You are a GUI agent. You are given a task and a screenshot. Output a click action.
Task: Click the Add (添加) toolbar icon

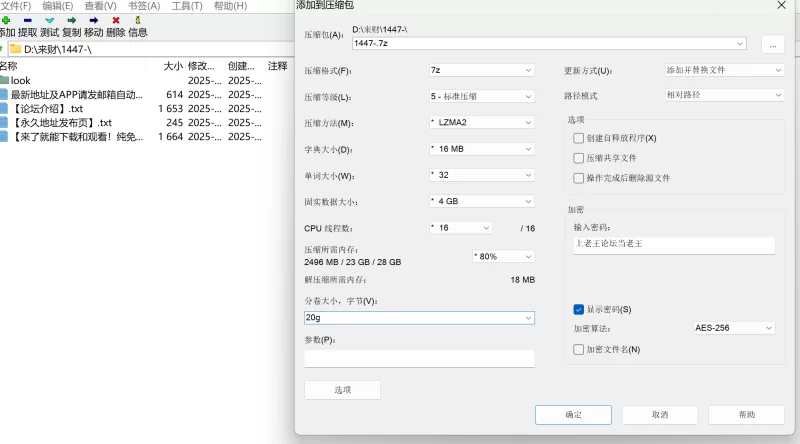pos(6,20)
